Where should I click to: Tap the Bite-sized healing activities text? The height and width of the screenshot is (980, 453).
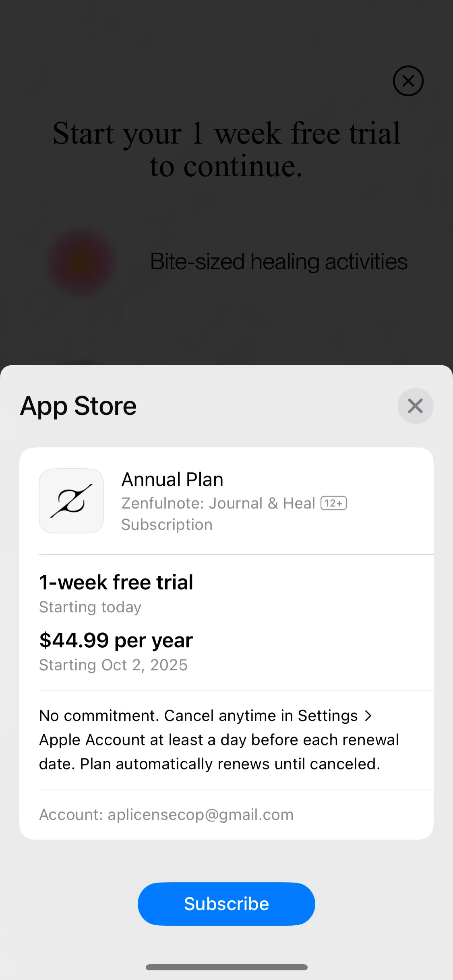(x=279, y=262)
